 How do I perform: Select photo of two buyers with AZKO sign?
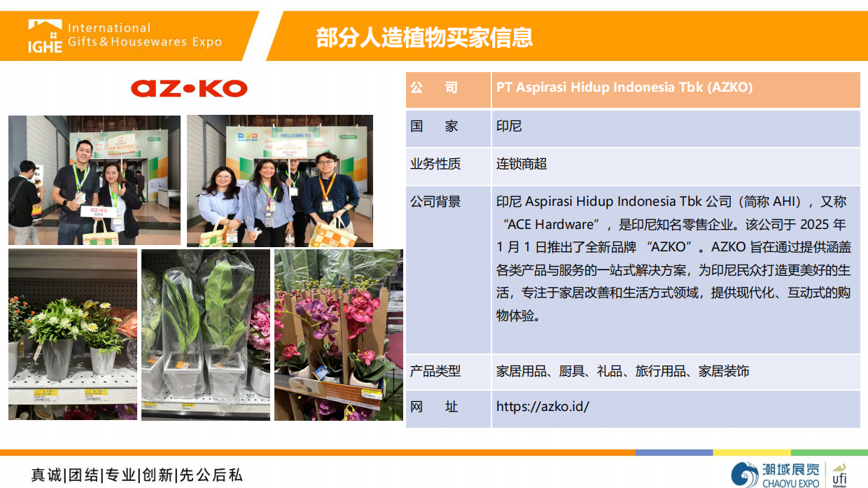[x=94, y=180]
